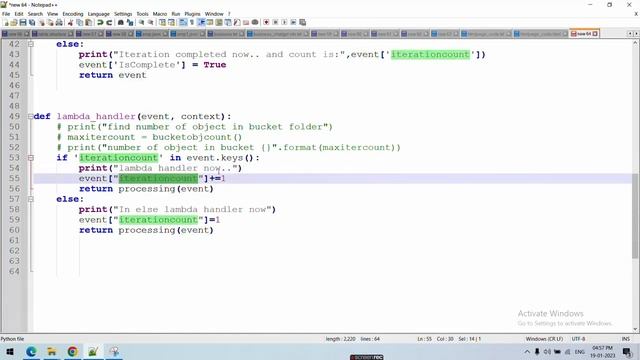Toggle file monitoring eye icon
The width and height of the screenshot is (640, 360).
pos(255,22)
